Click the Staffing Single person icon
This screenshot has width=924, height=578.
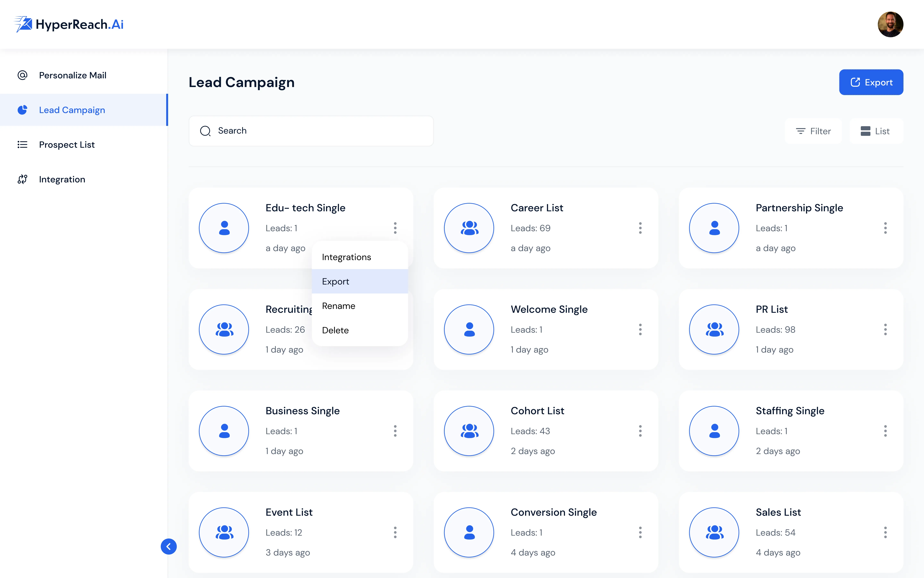[x=714, y=431]
